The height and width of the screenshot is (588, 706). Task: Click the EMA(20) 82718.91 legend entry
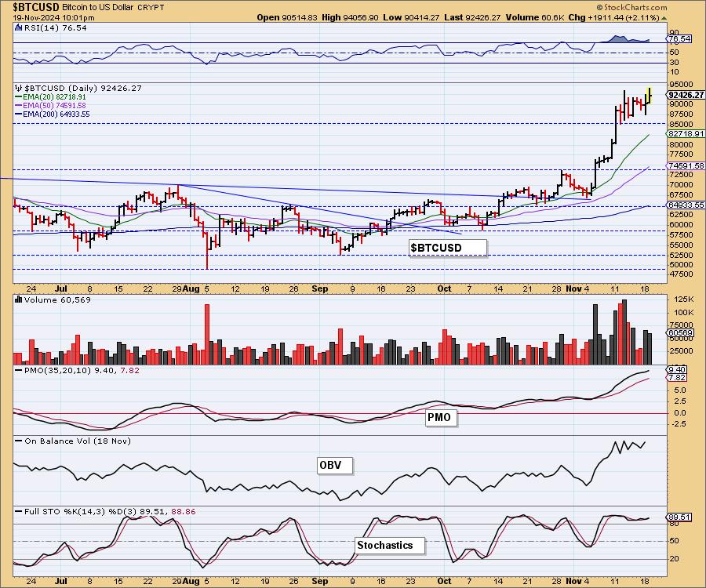54,96
